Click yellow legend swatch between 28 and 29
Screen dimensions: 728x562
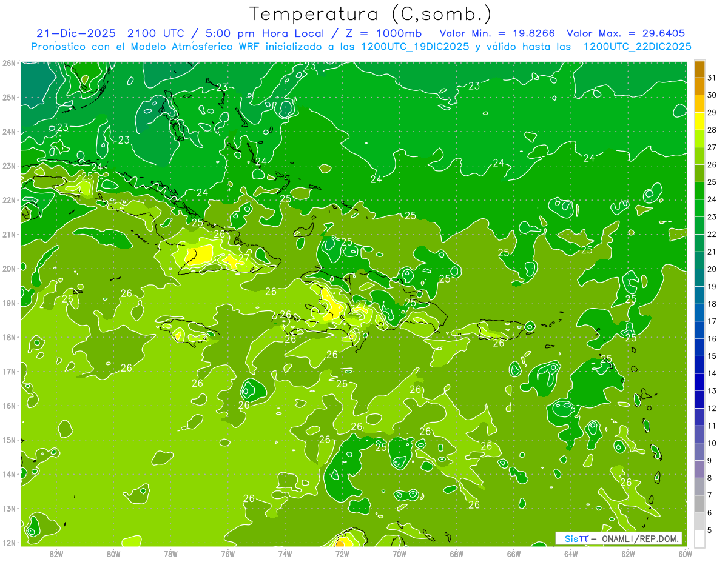pyautogui.click(x=700, y=121)
